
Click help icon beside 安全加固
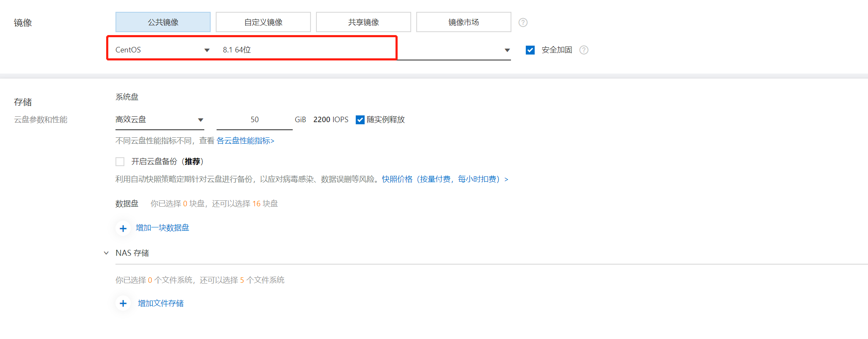[x=584, y=50]
